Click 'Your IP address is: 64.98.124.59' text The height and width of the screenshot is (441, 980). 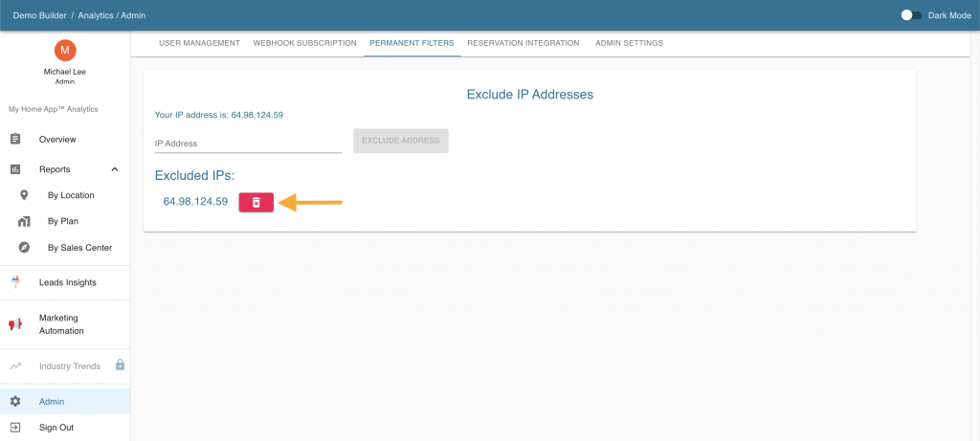(x=219, y=115)
